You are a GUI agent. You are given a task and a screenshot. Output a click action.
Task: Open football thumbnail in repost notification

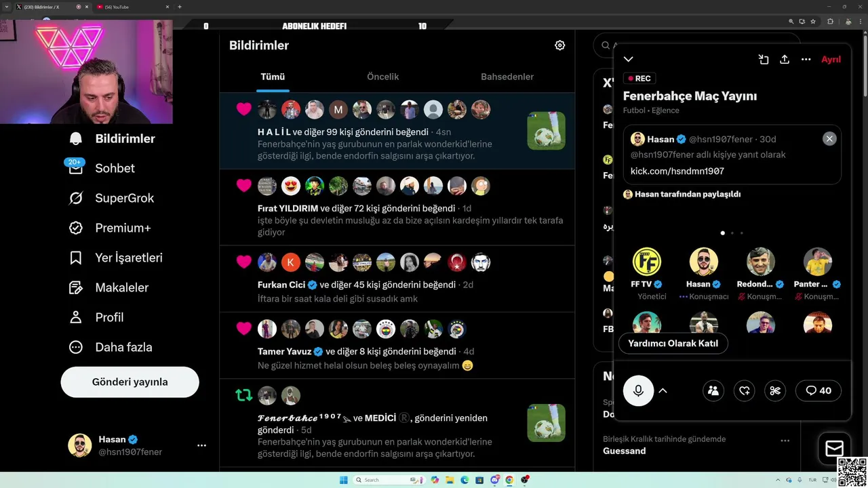[546, 423]
